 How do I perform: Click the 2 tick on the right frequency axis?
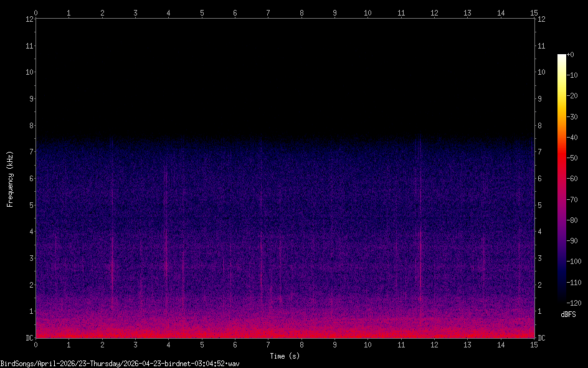pyautogui.click(x=539, y=285)
